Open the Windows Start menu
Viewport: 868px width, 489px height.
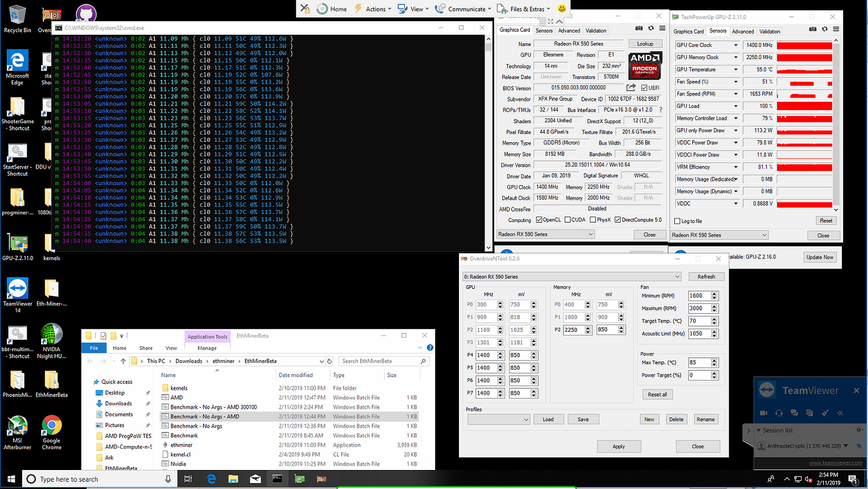[x=11, y=479]
